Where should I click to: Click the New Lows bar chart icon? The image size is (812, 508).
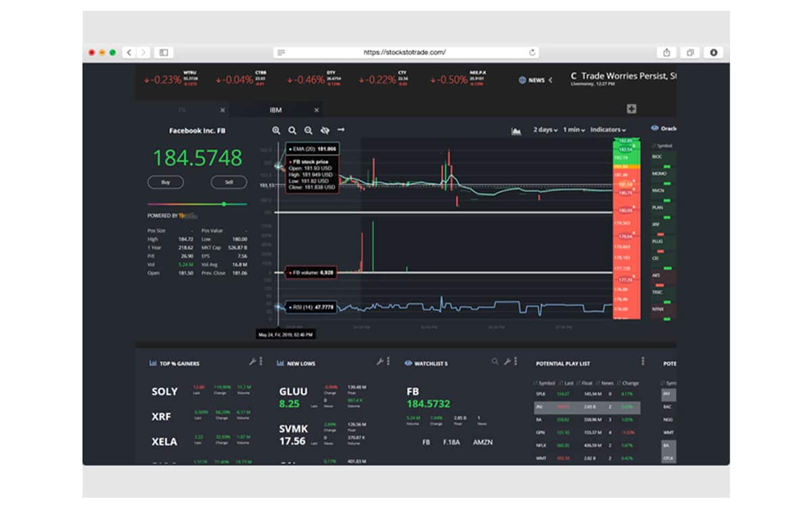[281, 363]
